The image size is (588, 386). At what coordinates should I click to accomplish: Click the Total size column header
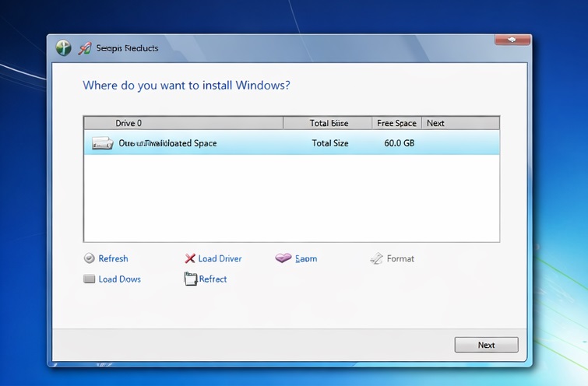[328, 123]
